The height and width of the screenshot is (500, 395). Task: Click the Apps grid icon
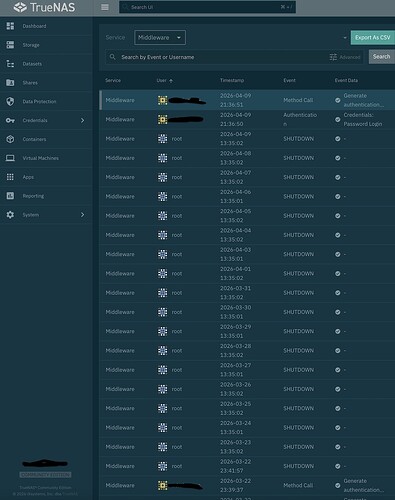[10, 177]
